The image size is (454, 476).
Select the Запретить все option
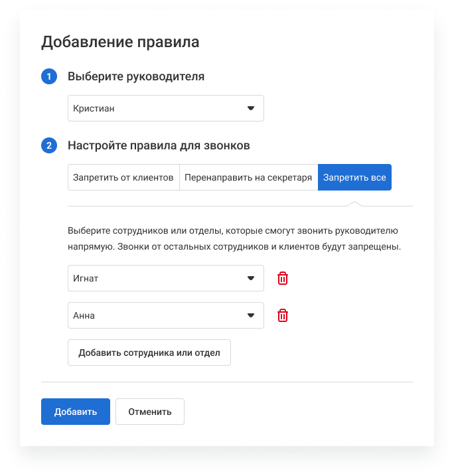[x=354, y=177]
